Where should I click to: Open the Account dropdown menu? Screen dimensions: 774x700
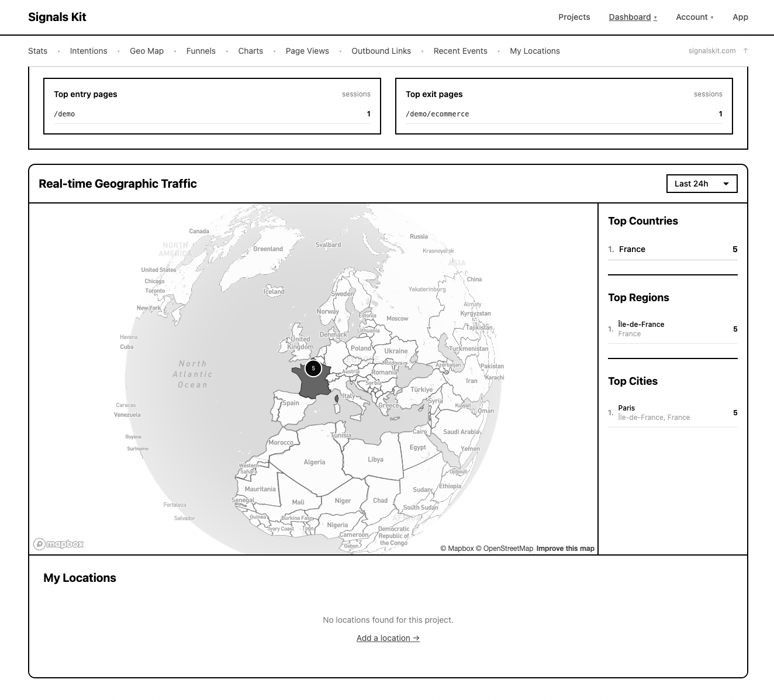(694, 17)
